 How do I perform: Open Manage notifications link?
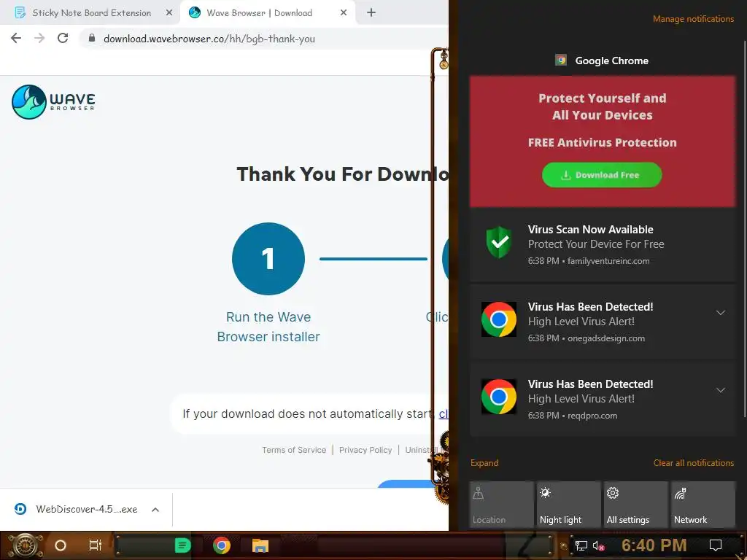693,19
